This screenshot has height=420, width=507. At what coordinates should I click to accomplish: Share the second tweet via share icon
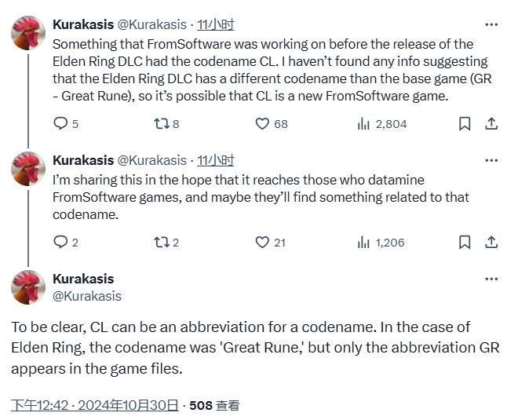point(491,242)
